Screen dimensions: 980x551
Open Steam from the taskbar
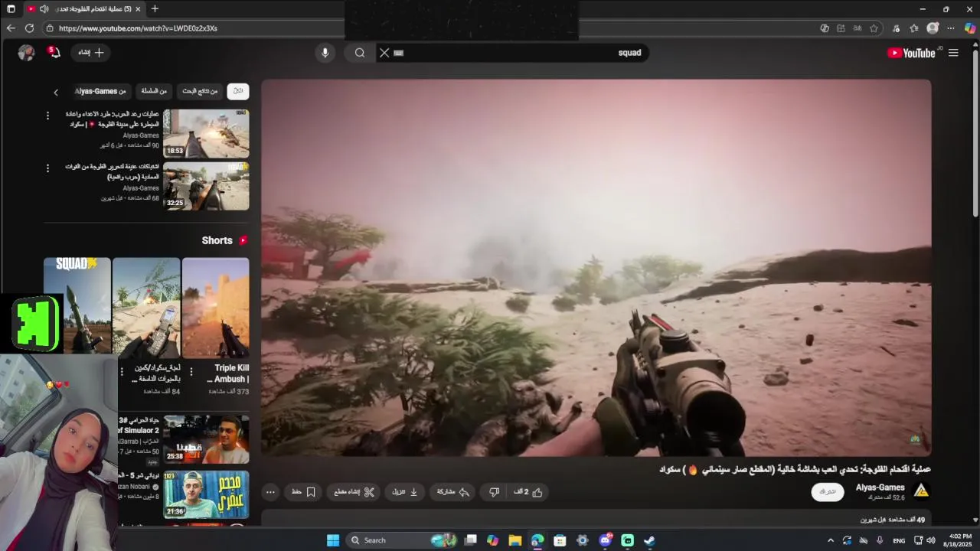click(x=649, y=540)
